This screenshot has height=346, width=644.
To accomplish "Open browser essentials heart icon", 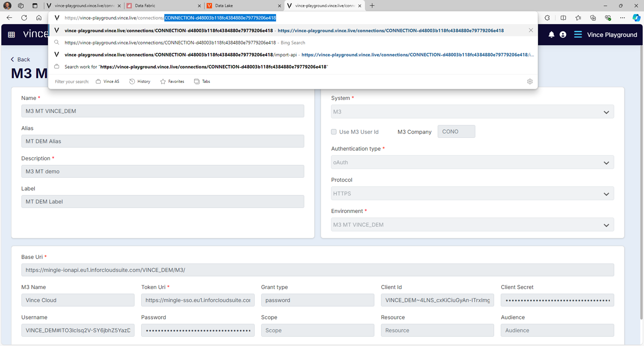I will pyautogui.click(x=608, y=18).
